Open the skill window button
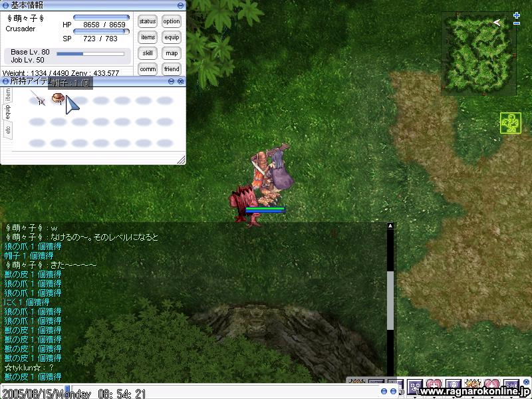Screen dimensions: 532x399 tap(148, 53)
